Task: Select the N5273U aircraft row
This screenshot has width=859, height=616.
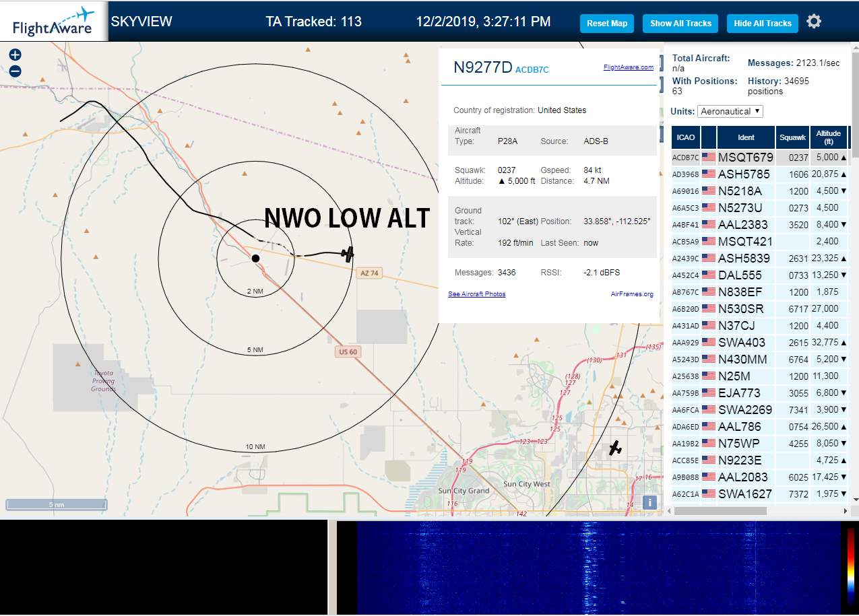Action: [760, 208]
